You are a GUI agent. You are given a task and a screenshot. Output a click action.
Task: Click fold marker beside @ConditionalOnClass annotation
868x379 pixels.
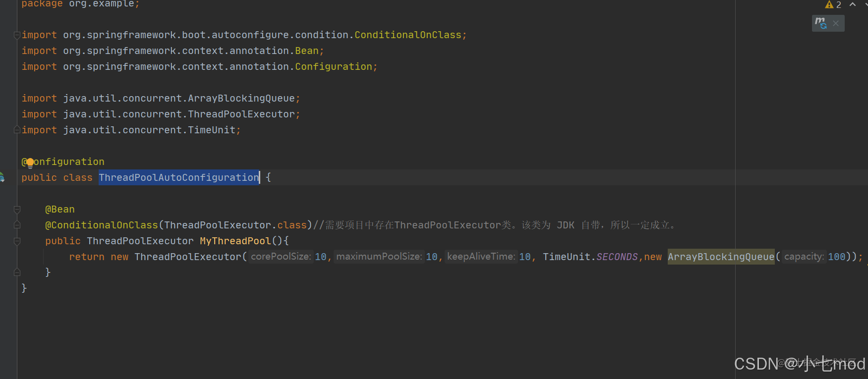(x=17, y=225)
